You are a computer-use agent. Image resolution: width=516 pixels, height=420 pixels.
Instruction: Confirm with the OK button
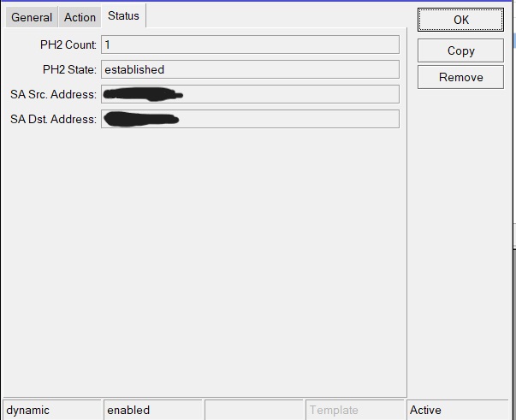click(460, 20)
